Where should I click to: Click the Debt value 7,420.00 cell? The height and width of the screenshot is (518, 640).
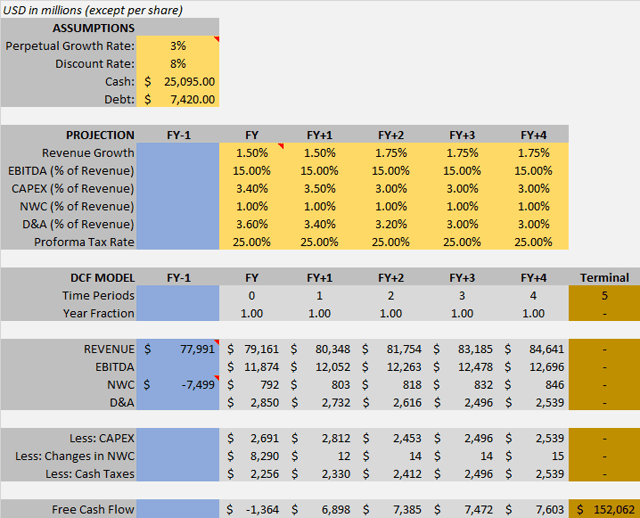point(178,99)
